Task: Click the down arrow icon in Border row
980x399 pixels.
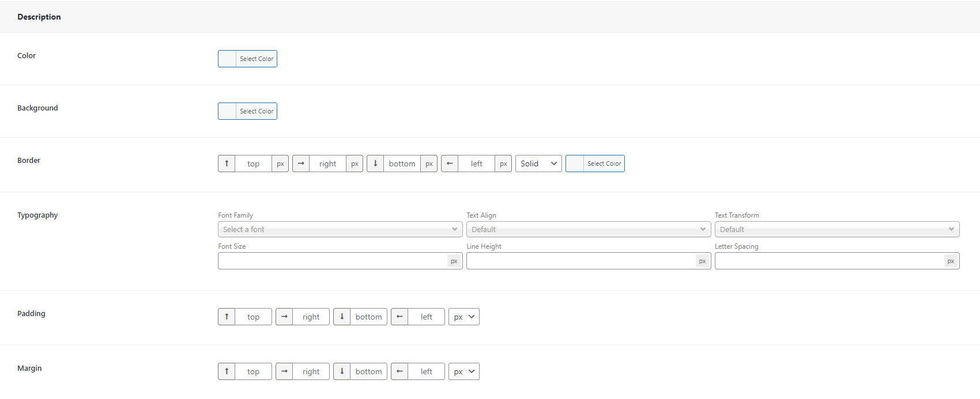Action: pyautogui.click(x=375, y=164)
